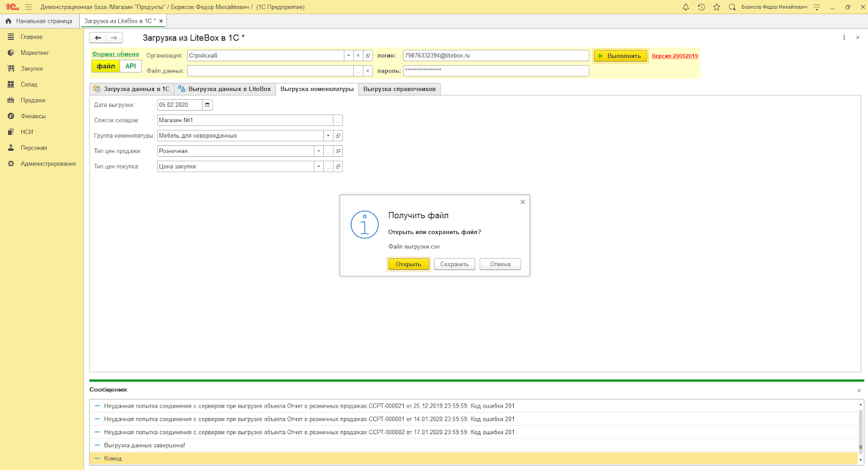Click into the логин input field
Viewport: 868px width, 470px height.
click(x=496, y=56)
